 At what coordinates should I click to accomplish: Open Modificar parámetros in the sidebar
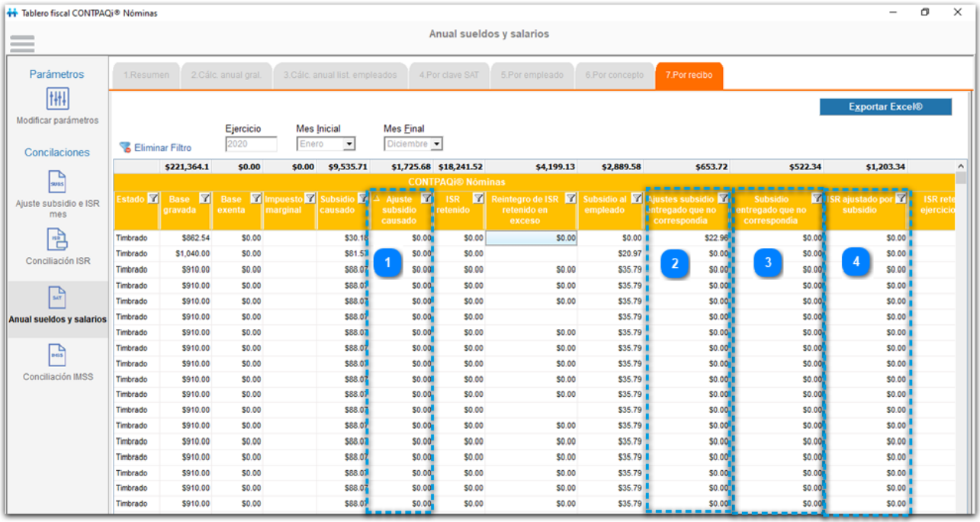click(57, 107)
